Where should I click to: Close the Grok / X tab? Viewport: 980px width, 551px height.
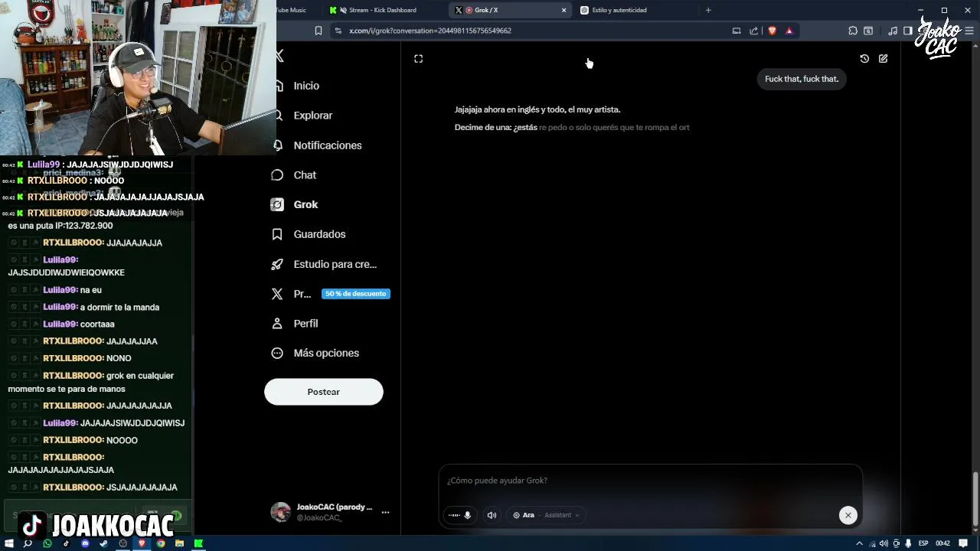(x=564, y=10)
